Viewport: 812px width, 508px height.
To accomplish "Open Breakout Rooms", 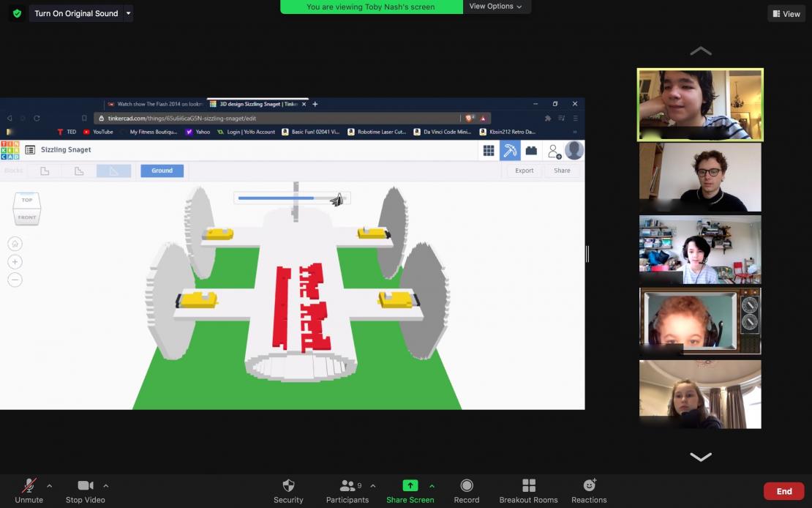I will (528, 486).
